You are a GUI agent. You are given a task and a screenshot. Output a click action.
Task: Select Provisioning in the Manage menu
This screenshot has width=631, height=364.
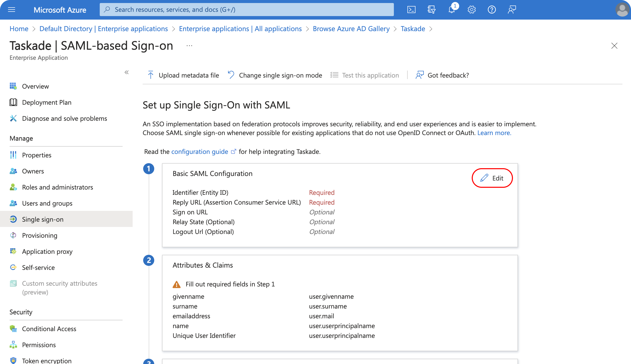coord(40,235)
